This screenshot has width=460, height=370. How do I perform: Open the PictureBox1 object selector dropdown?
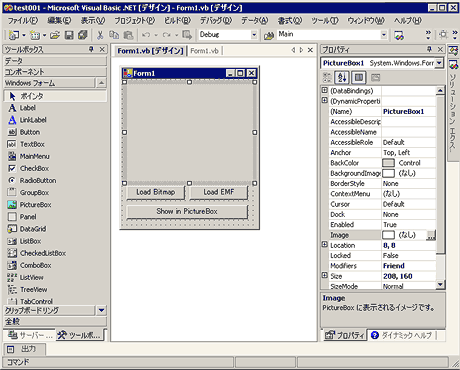[439, 63]
